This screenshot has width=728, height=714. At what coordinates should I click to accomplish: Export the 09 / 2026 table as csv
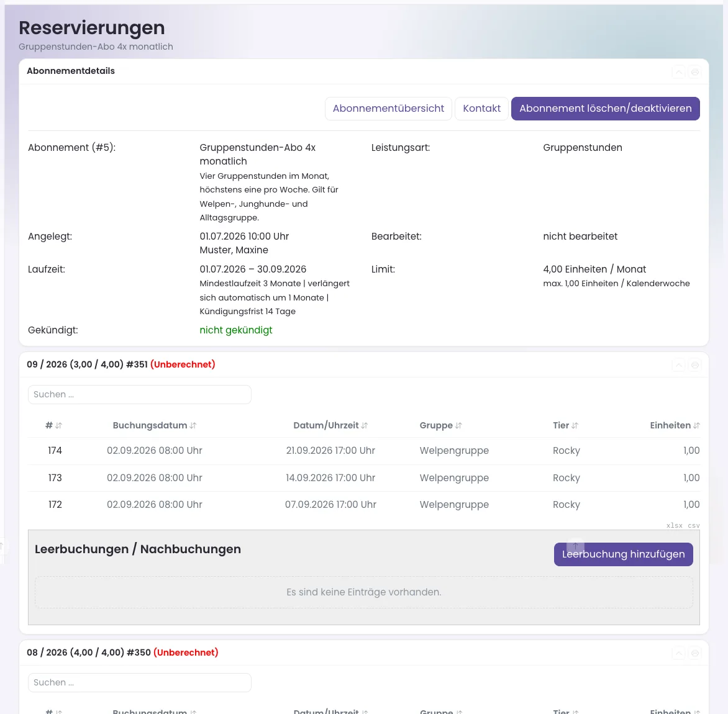pyautogui.click(x=694, y=526)
